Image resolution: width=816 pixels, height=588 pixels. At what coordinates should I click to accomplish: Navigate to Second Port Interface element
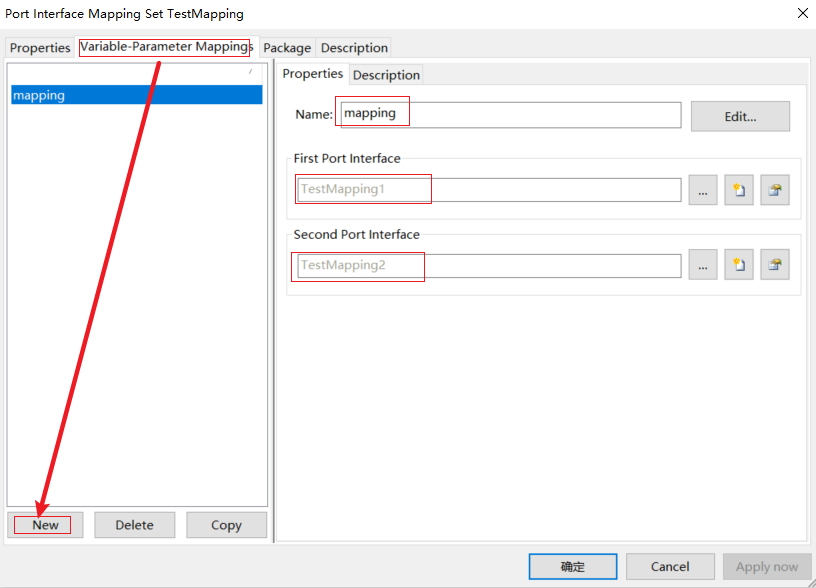[x=775, y=263]
